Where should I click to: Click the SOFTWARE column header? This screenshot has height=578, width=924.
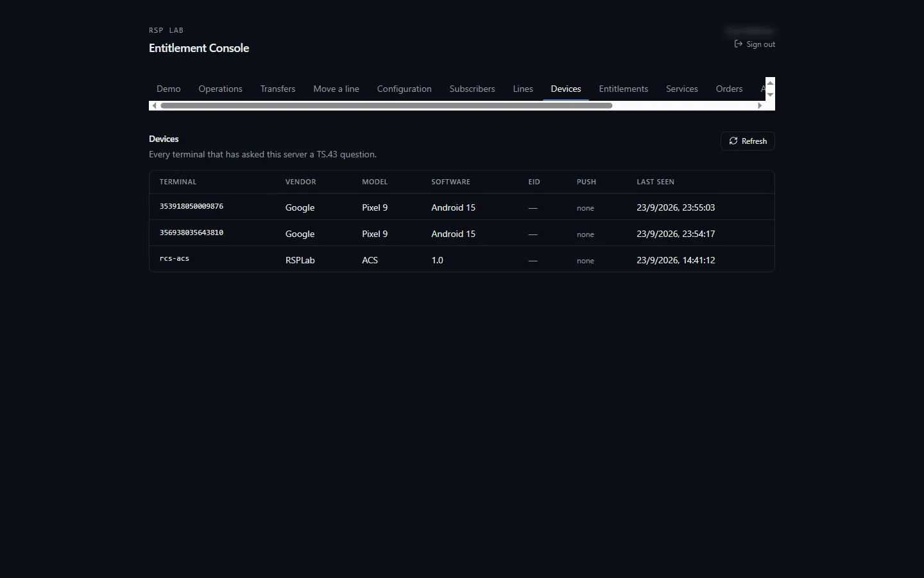450,182
